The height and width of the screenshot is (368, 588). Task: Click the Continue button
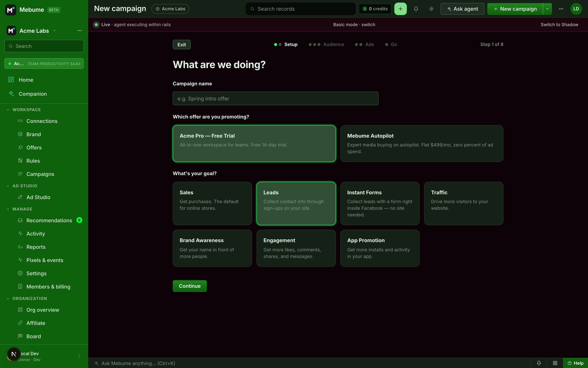(x=189, y=286)
